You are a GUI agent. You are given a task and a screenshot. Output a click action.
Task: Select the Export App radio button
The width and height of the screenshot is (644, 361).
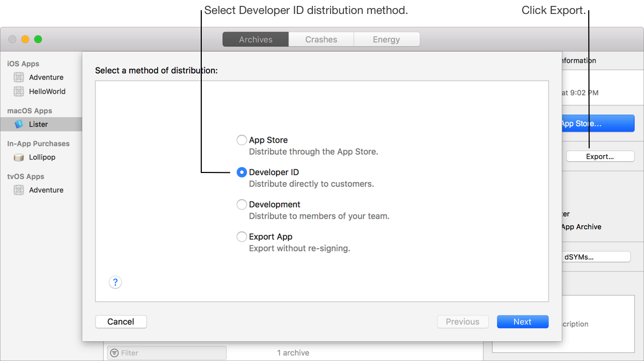242,237
